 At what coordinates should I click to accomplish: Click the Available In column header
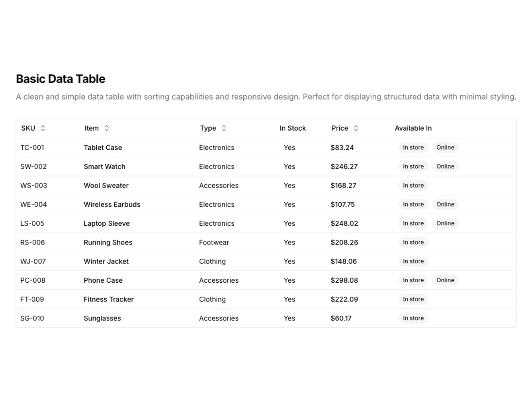tap(413, 128)
